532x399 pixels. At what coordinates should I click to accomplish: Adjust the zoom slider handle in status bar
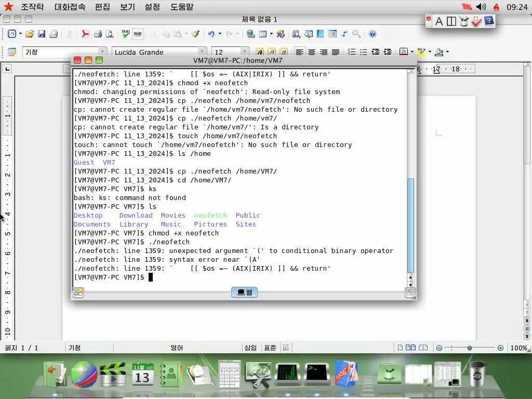point(470,348)
